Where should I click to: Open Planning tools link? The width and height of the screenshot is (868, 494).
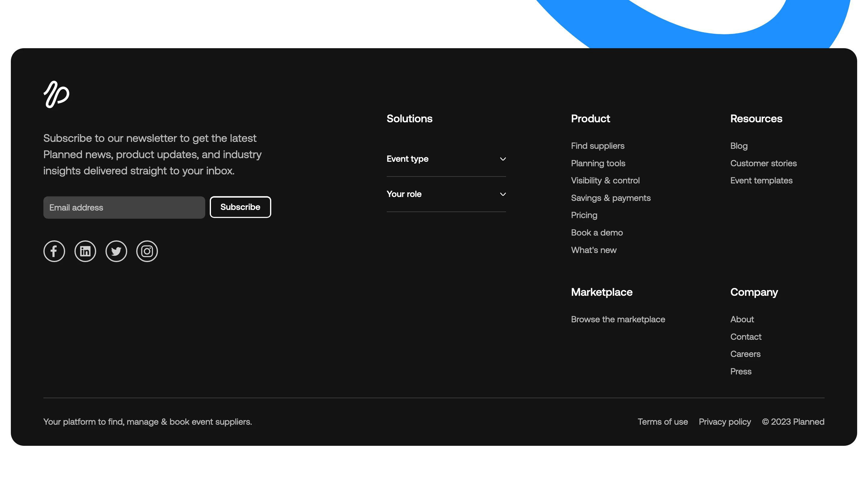pyautogui.click(x=598, y=163)
